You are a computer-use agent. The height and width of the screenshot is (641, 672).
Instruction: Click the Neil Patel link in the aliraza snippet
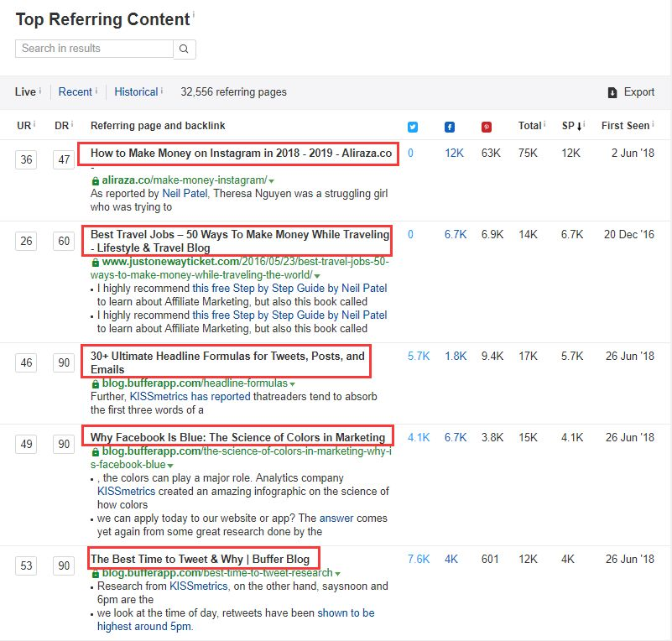click(185, 194)
